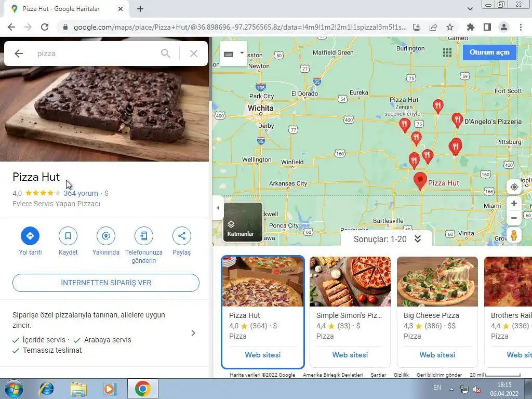Click Web sitesi on the Pizza Hut card
The image size is (532, 399).
click(x=262, y=355)
